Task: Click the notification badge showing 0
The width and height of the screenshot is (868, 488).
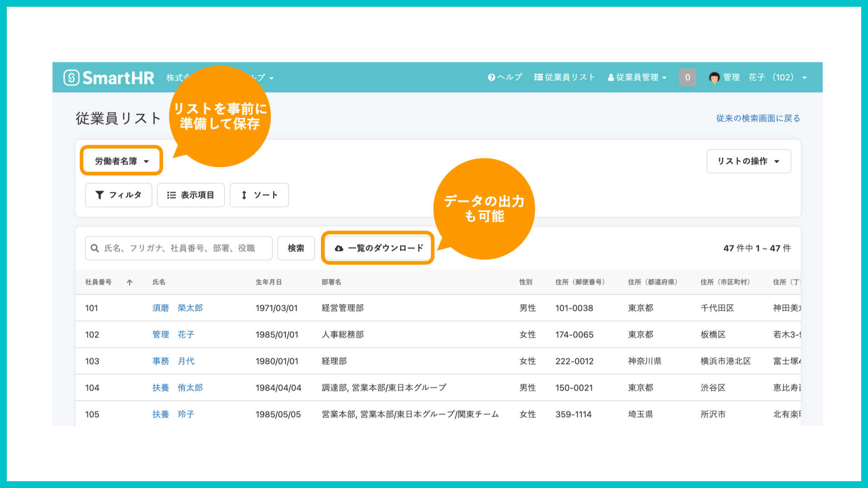Action: (688, 77)
